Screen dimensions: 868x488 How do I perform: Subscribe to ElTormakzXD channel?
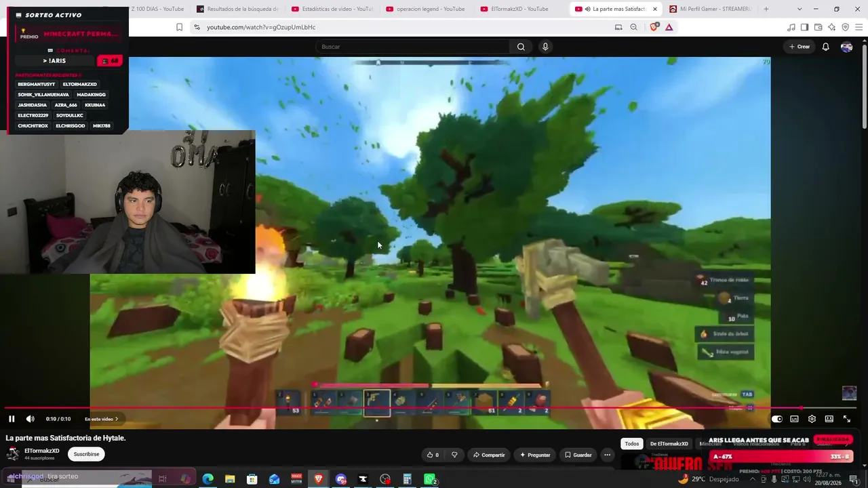coord(86,454)
